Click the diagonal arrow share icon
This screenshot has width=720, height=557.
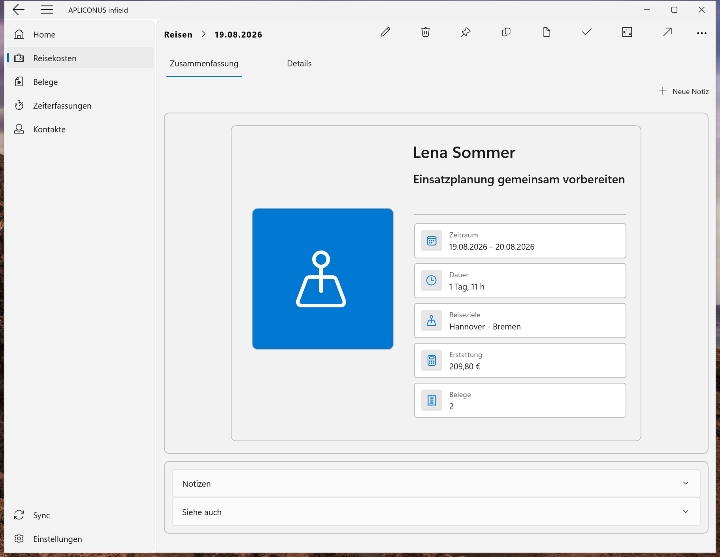click(667, 32)
